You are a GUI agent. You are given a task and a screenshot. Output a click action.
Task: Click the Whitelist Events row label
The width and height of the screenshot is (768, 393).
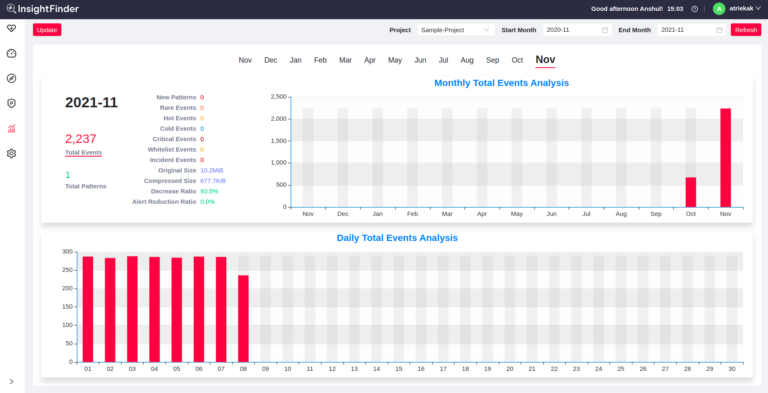point(172,149)
